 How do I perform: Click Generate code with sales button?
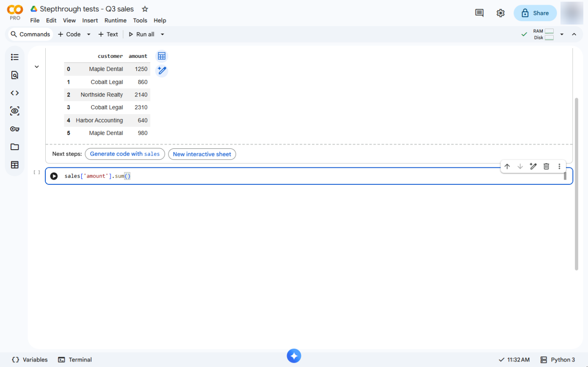(125, 154)
